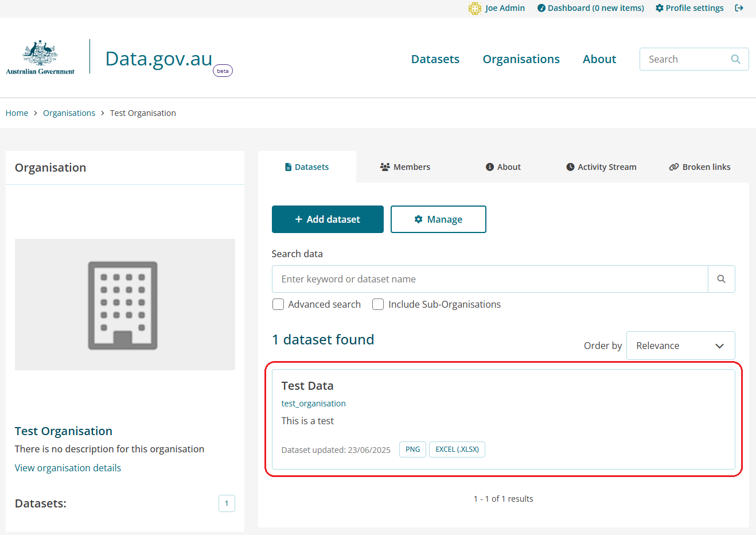
Task: Toggle Include Sub-Organisations checkbox
Action: (378, 304)
